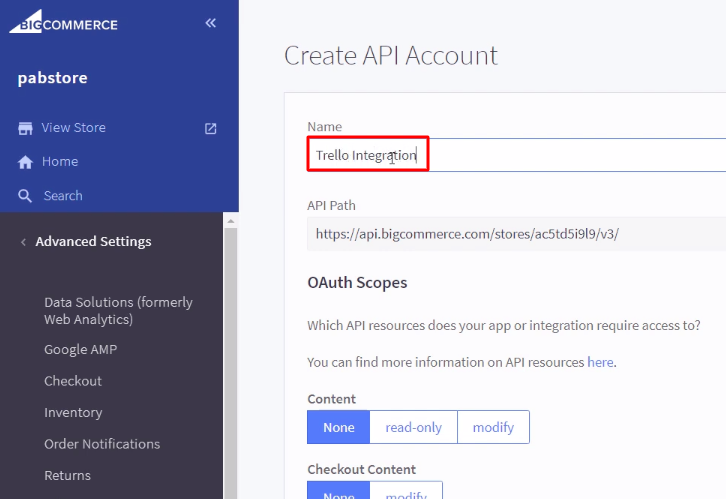
Task: Open the API resources 'here' link
Action: (x=601, y=362)
